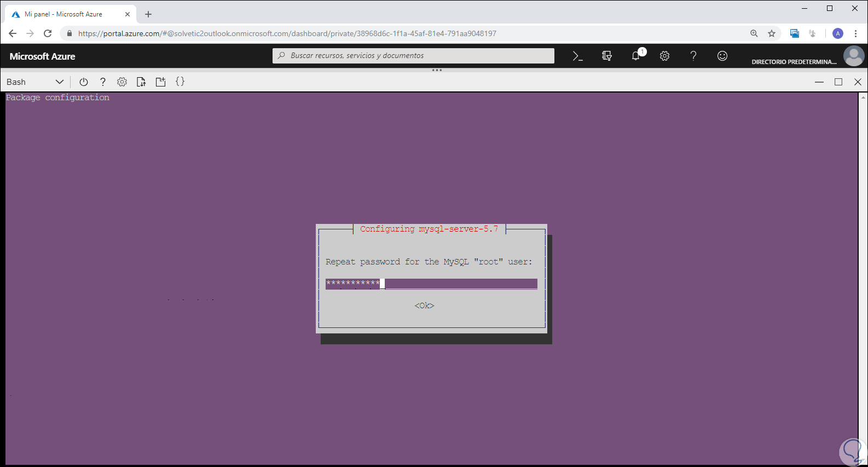Click the terminal scrollbar up arrow
This screenshot has height=467, width=868.
coord(864,97)
